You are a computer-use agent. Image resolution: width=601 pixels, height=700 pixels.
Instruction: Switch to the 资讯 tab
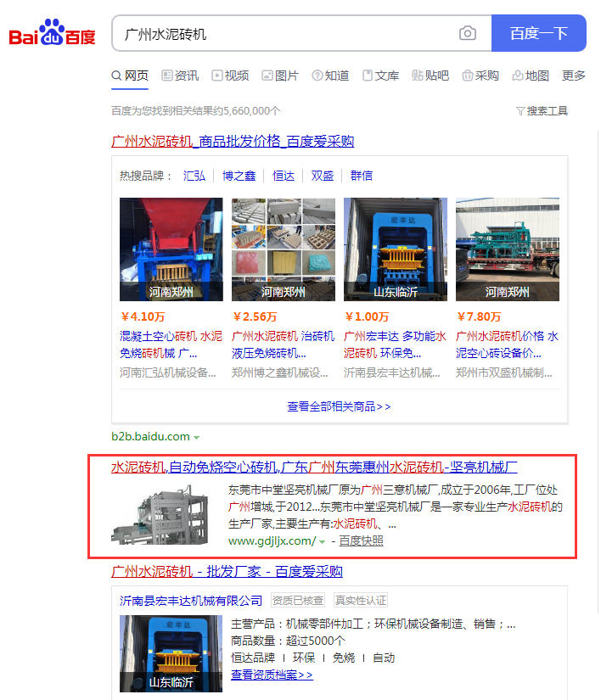coord(180,76)
